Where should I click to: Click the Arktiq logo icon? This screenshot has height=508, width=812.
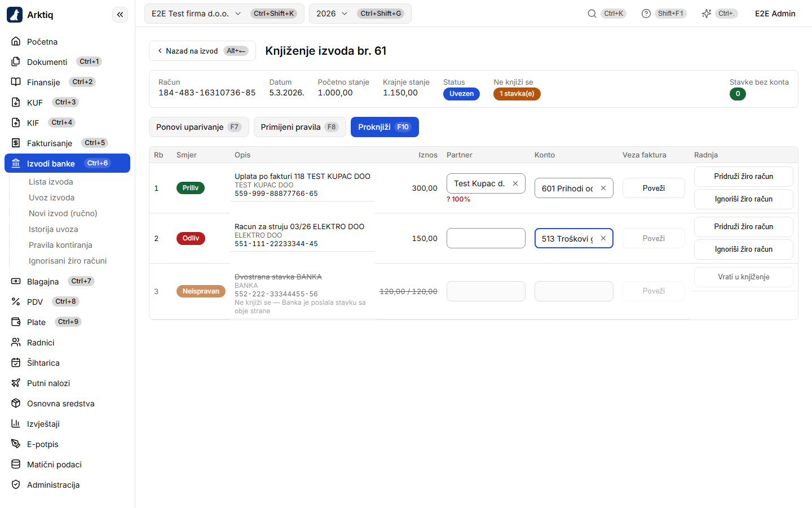pyautogui.click(x=15, y=15)
